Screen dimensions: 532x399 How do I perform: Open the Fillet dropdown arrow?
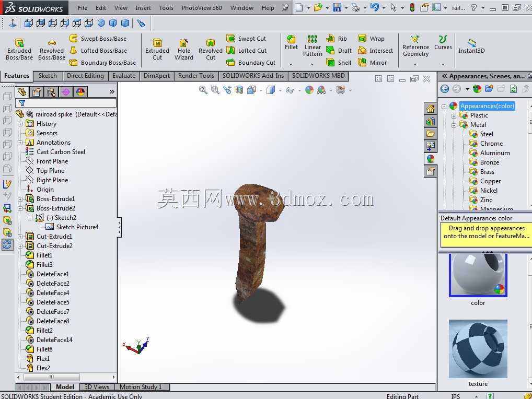click(x=291, y=64)
